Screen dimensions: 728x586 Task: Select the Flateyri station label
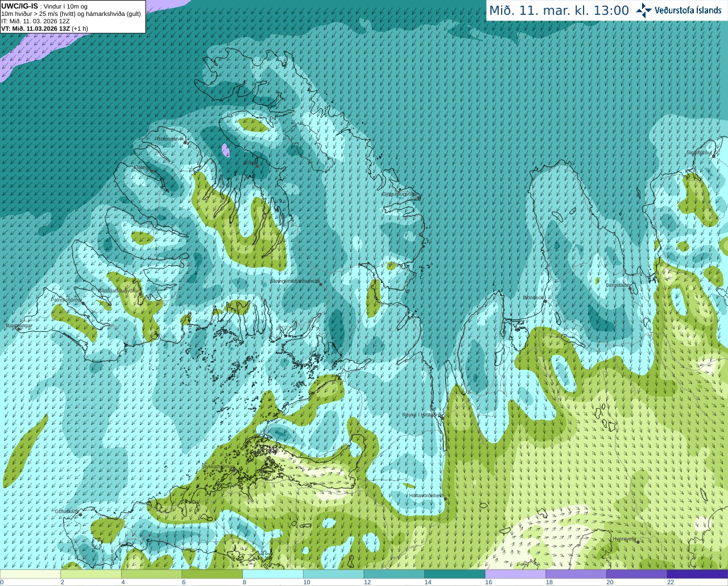click(x=142, y=167)
